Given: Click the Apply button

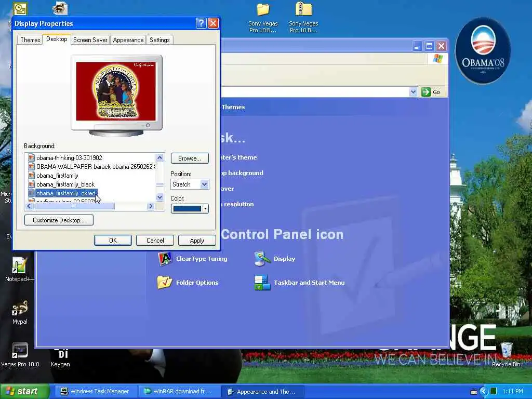Looking at the screenshot, I should click(x=197, y=240).
